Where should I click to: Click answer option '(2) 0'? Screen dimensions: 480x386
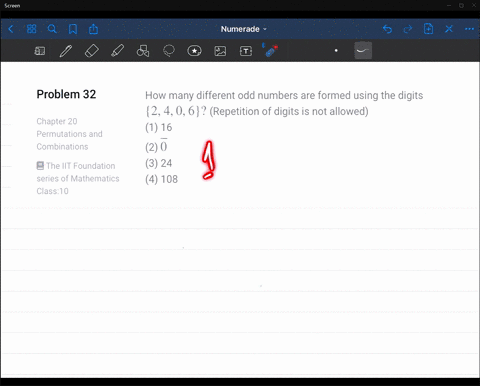tap(156, 146)
